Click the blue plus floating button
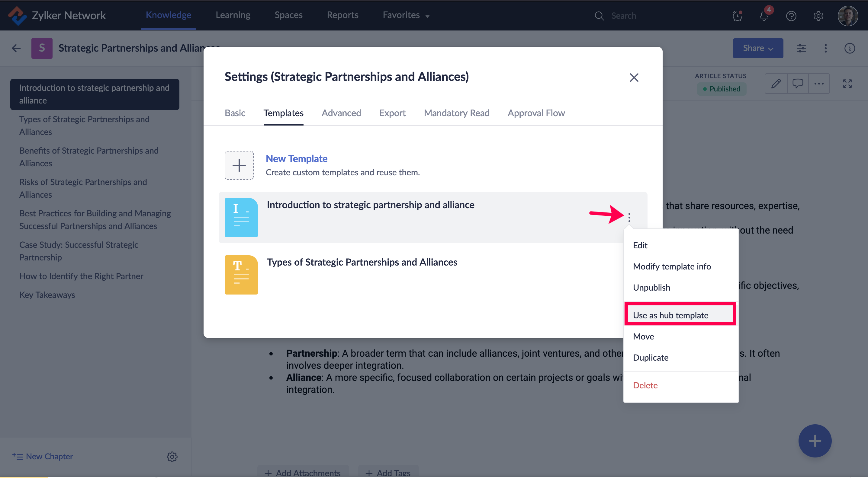The width and height of the screenshot is (868, 478). tap(815, 441)
